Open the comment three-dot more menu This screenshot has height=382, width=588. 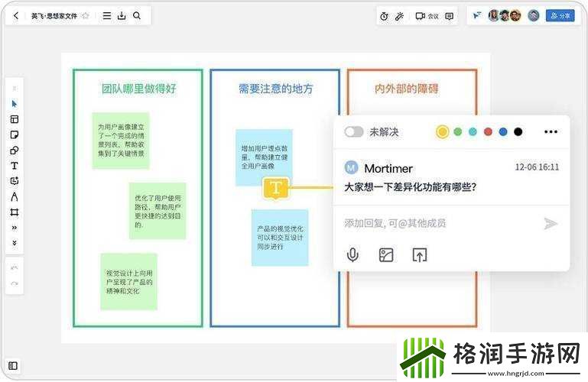(x=551, y=132)
